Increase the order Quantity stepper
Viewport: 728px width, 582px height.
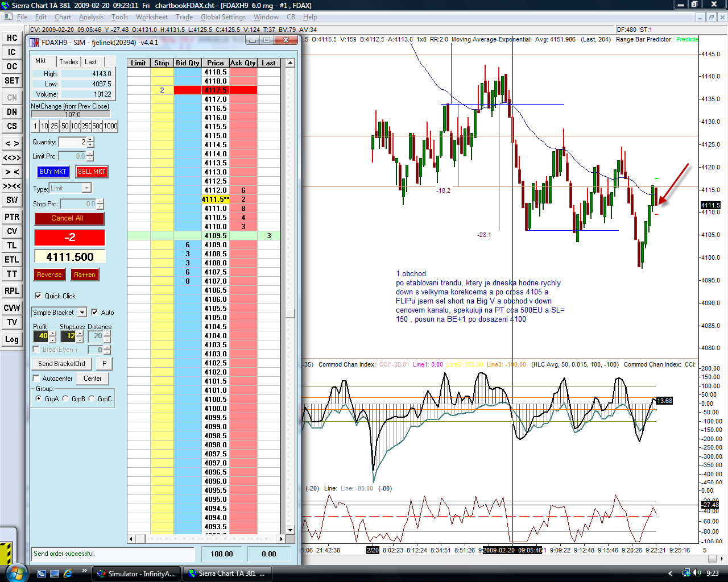click(x=91, y=139)
